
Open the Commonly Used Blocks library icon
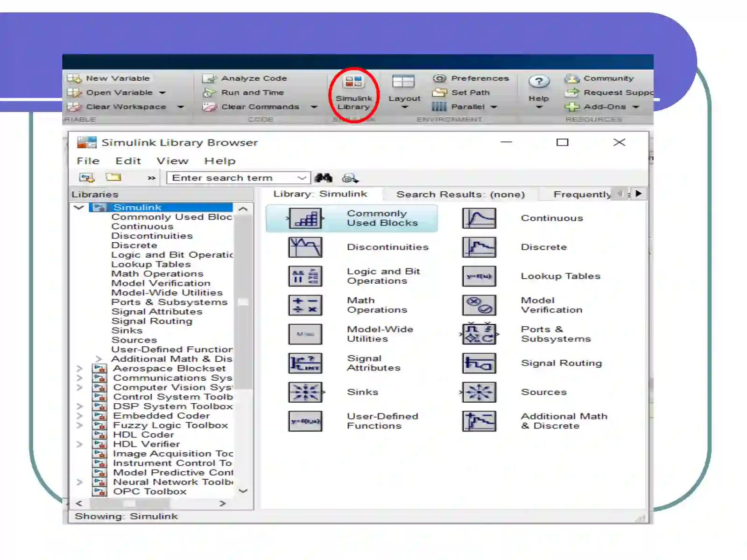pyautogui.click(x=305, y=218)
